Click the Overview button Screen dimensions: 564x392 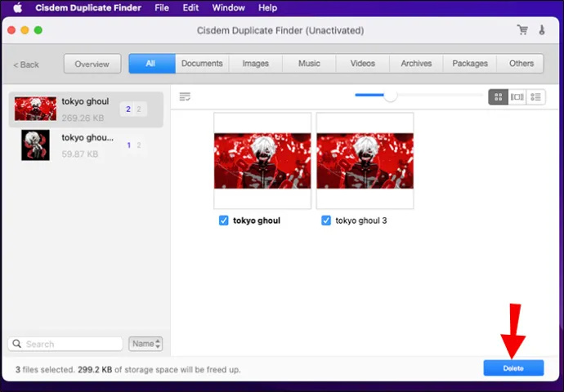pos(92,64)
